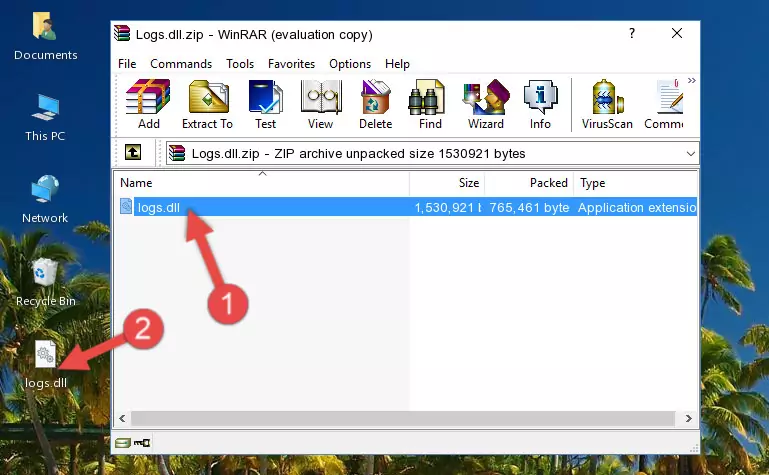Click the 1,530,921 size cell
Image resolution: width=769 pixels, height=475 pixels.
[x=447, y=208]
